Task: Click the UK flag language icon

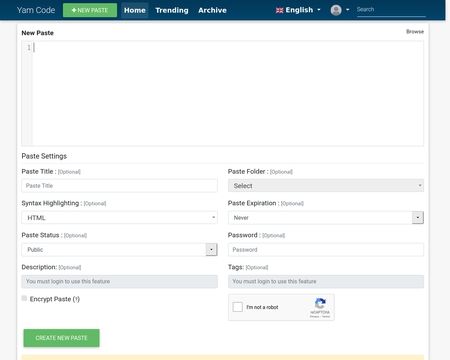Action: [279, 10]
